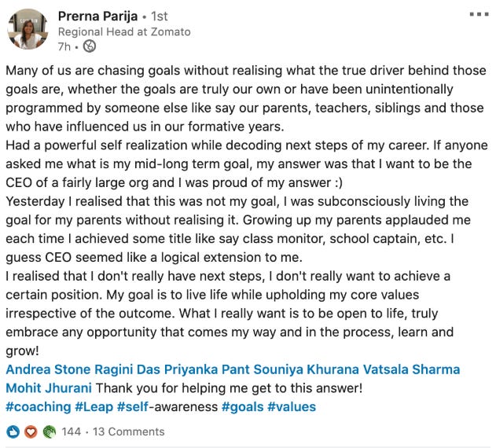Screen dimensions: 496x448
Task: Open the #values hashtag
Action: pyautogui.click(x=292, y=406)
